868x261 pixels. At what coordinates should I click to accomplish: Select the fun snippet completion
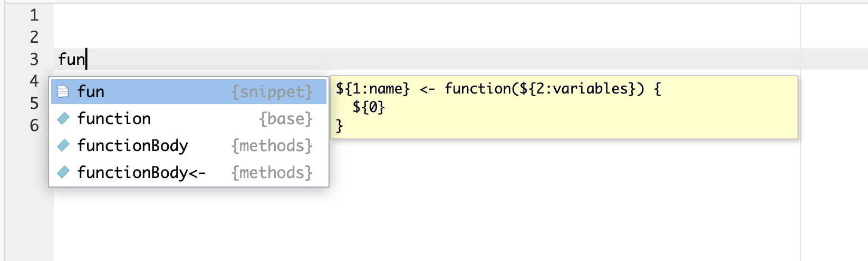(x=189, y=91)
